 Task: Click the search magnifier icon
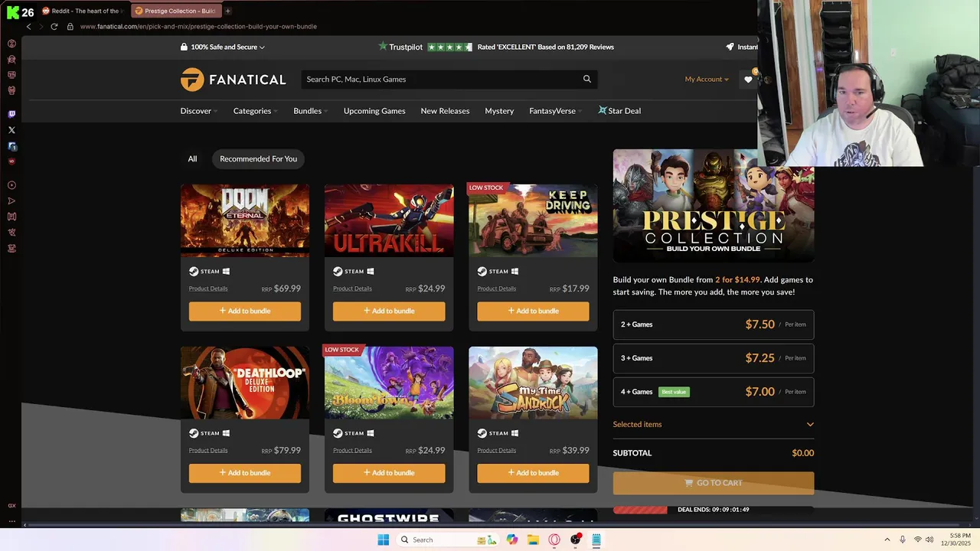coord(587,79)
